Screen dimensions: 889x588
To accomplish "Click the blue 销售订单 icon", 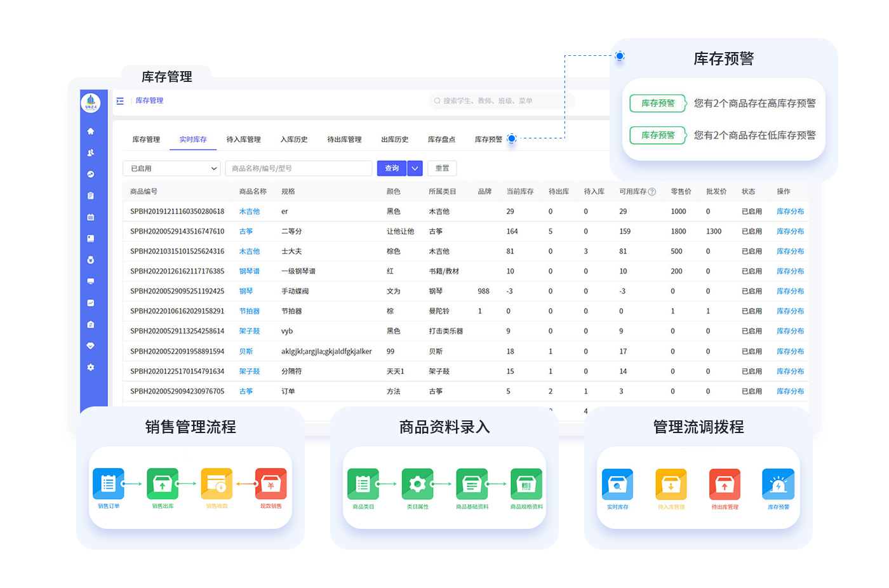I will pyautogui.click(x=109, y=484).
